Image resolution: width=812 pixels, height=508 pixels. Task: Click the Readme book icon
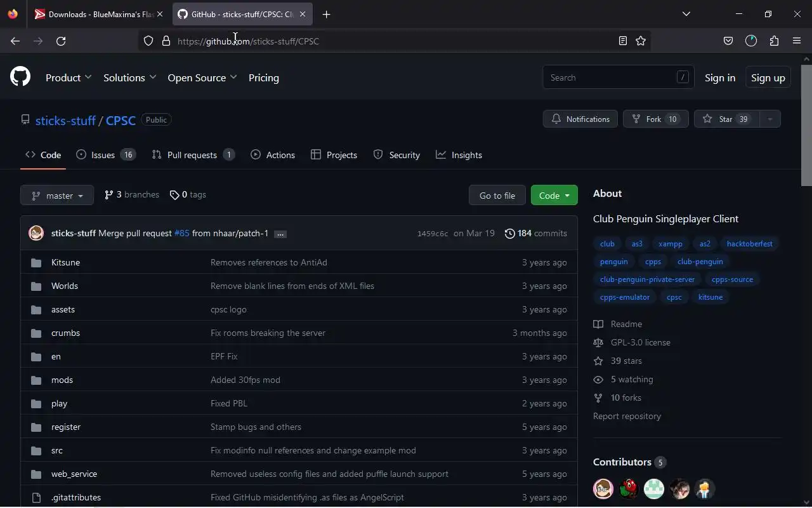coord(598,324)
